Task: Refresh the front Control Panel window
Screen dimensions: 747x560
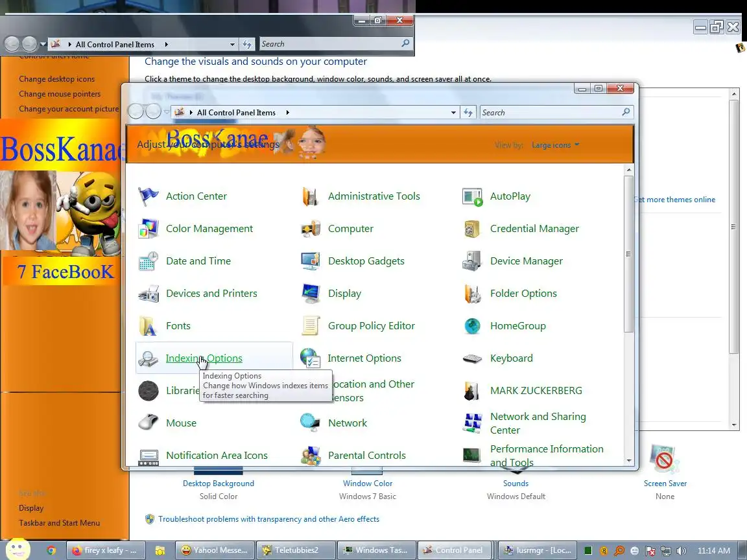Action: (x=468, y=112)
